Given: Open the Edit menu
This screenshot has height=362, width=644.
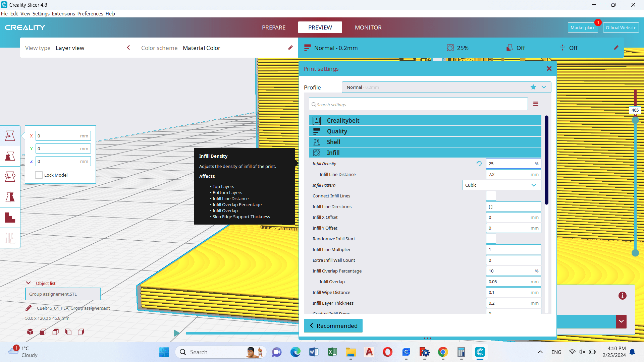Looking at the screenshot, I should pos(14,14).
